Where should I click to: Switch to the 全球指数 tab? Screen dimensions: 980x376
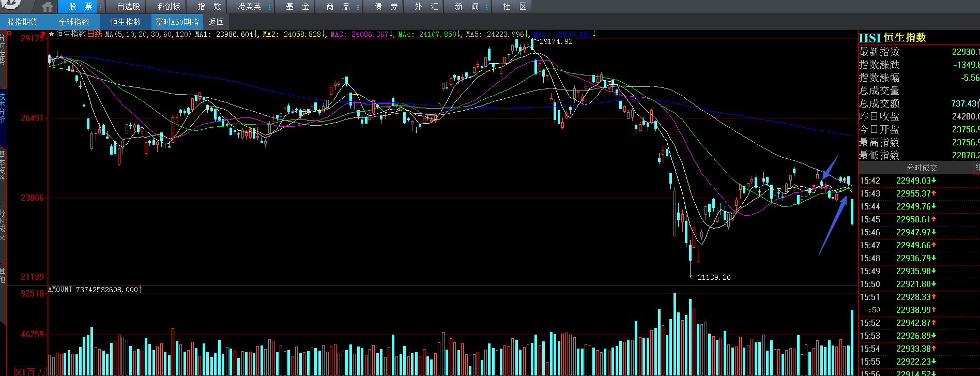[74, 22]
